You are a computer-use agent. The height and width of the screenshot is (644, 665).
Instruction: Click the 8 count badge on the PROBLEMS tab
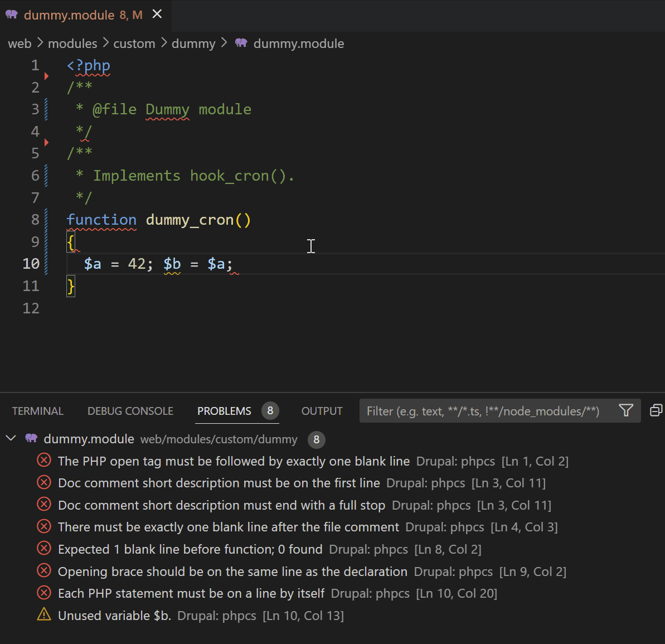[270, 410]
